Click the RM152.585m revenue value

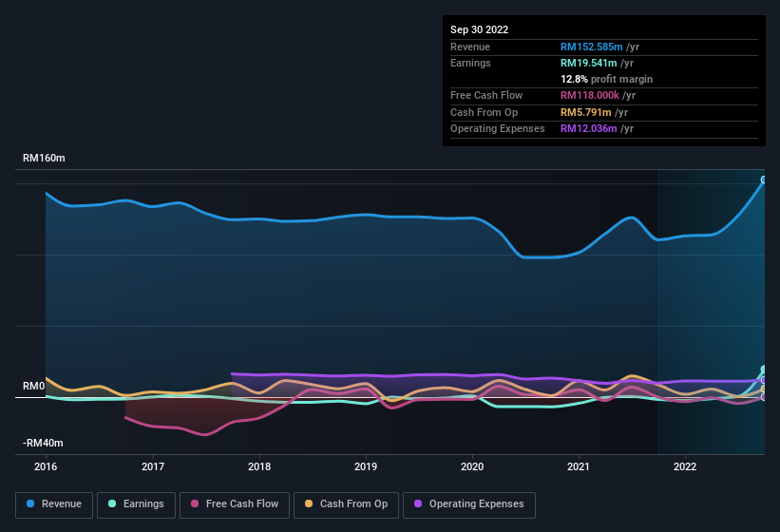pos(592,47)
